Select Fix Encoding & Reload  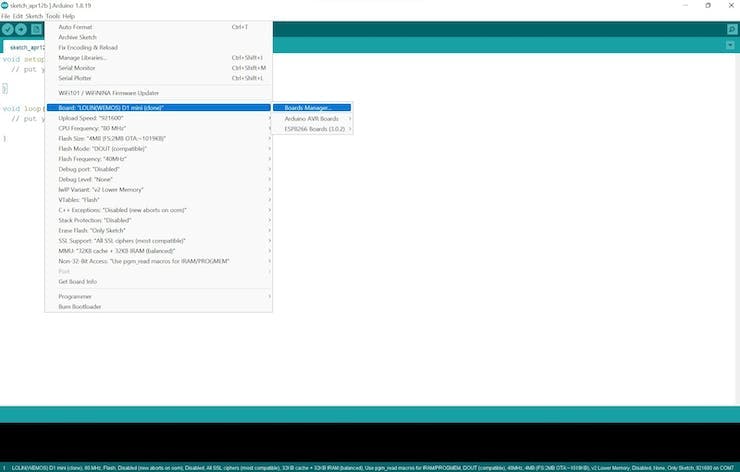pos(159,48)
